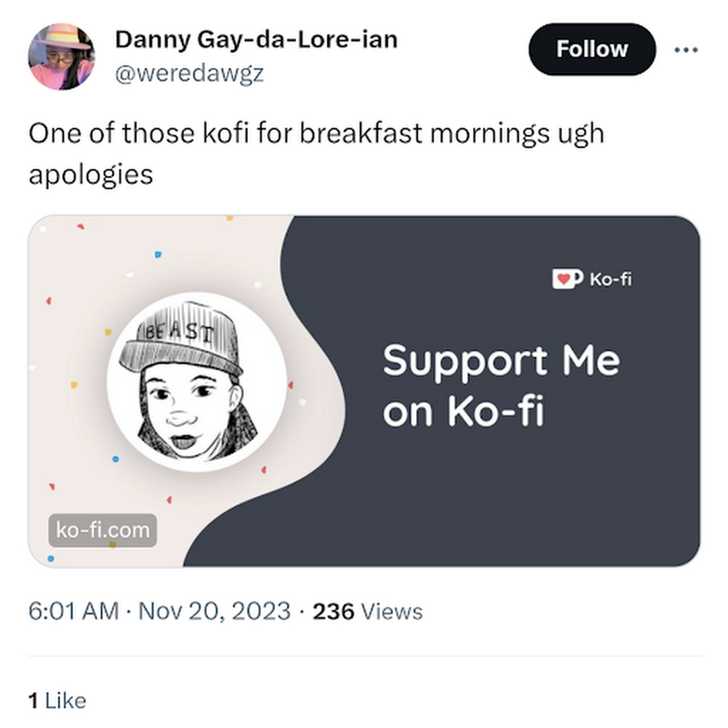728x728 pixels.
Task: Open the 6:01 AM timestamp link
Action: [x=73, y=611]
